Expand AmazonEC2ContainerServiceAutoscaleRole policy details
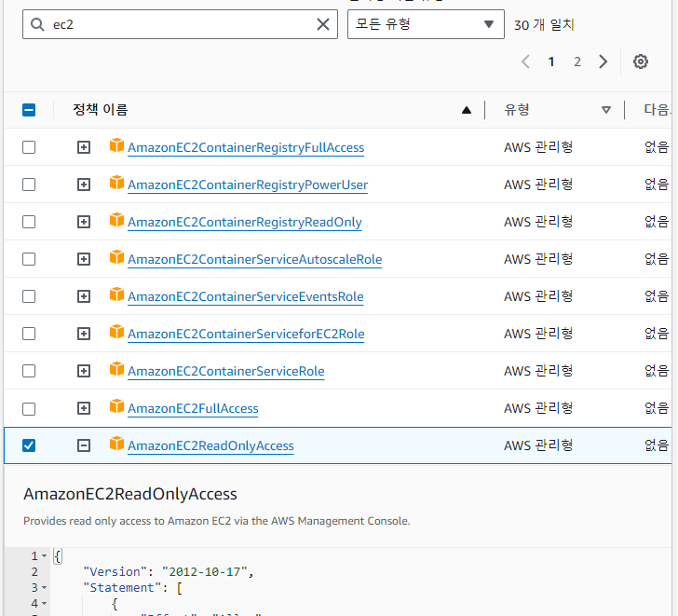The height and width of the screenshot is (616, 678). [x=84, y=259]
